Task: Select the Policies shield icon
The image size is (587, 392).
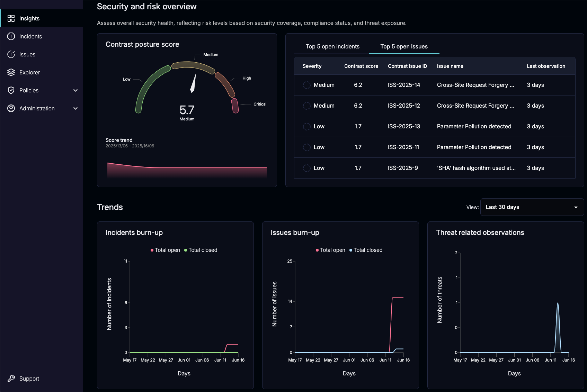Action: coord(11,90)
